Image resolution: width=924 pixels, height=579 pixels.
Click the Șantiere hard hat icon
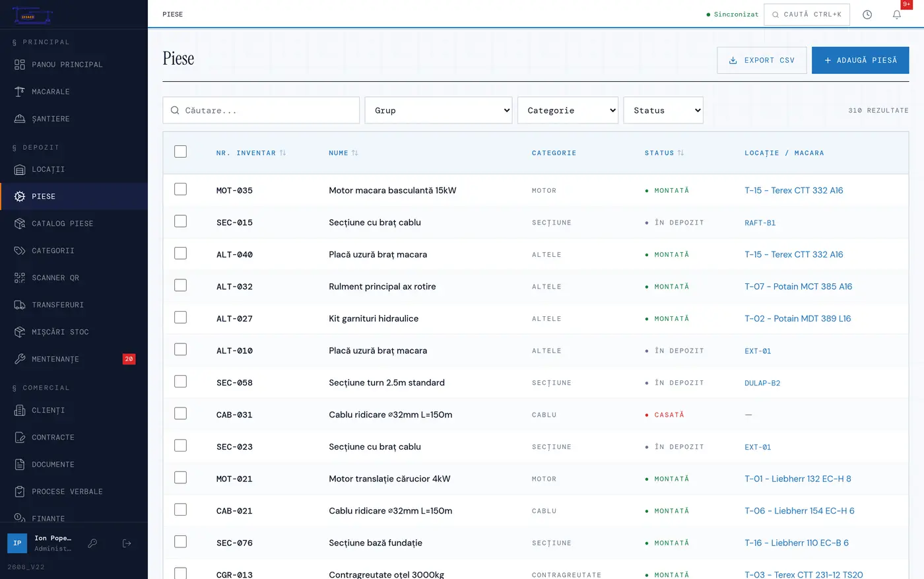[x=20, y=119]
